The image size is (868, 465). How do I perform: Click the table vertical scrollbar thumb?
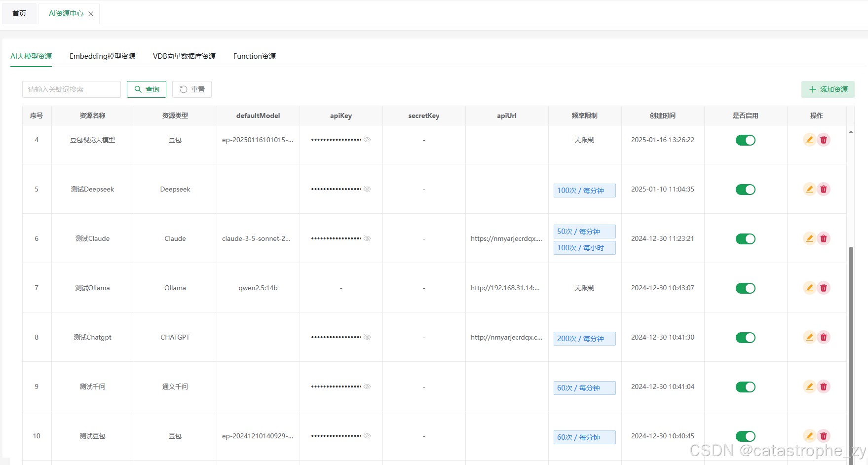coord(851,355)
